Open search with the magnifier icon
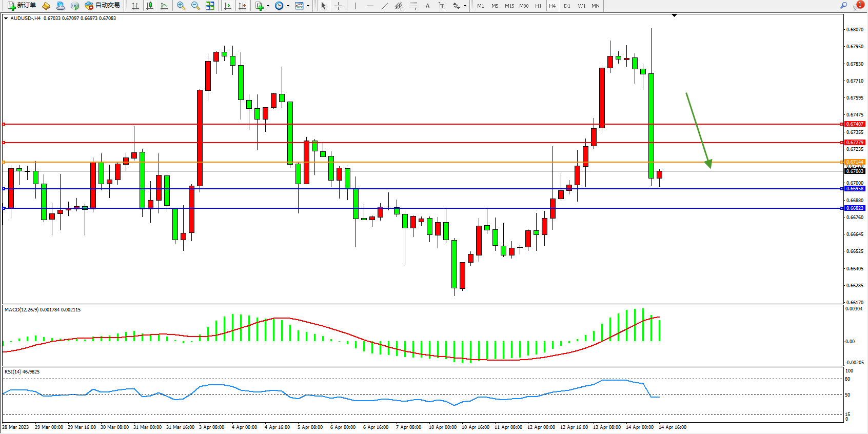Viewport: 868px width, 434px height. coord(843,6)
